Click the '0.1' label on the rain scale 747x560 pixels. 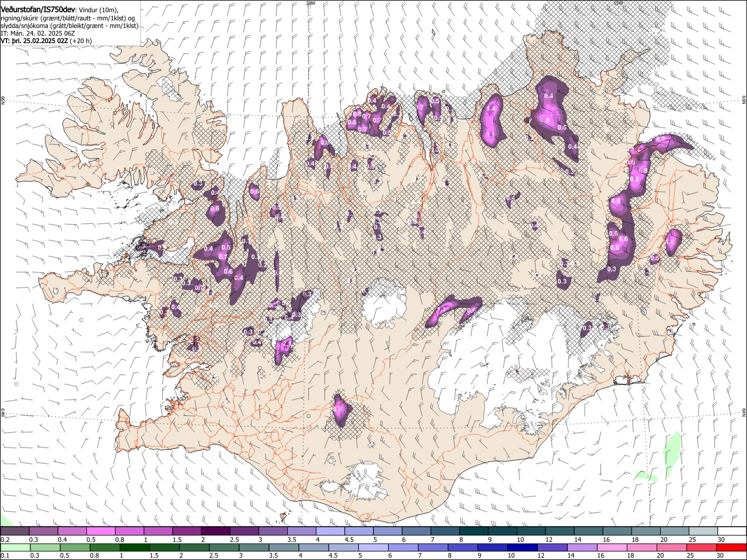pos(5,556)
